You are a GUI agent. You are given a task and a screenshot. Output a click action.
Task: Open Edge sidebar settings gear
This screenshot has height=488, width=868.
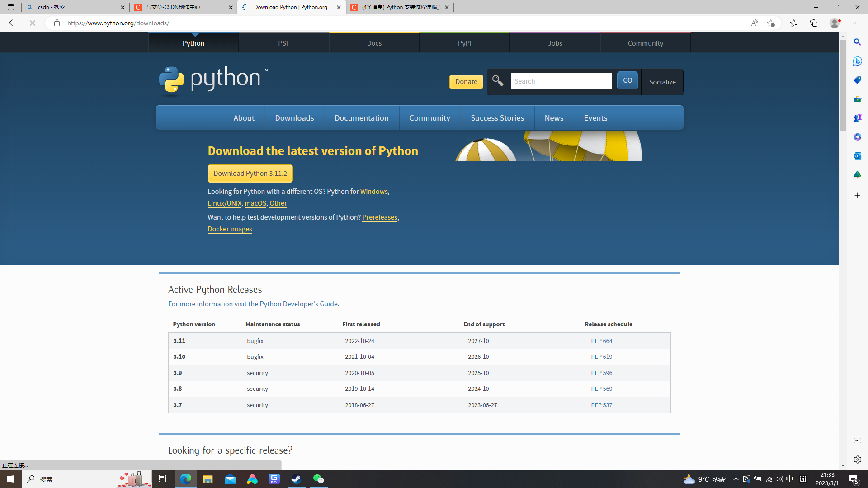tap(857, 460)
